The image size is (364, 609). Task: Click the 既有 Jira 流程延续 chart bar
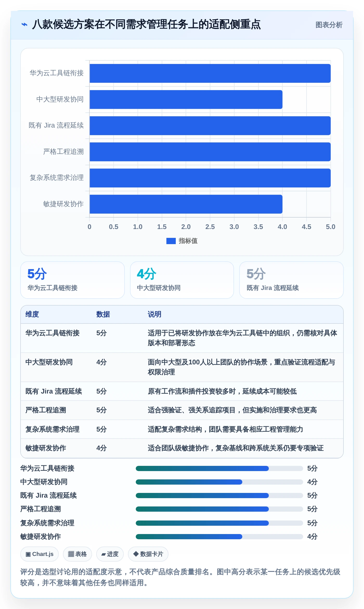coord(210,126)
